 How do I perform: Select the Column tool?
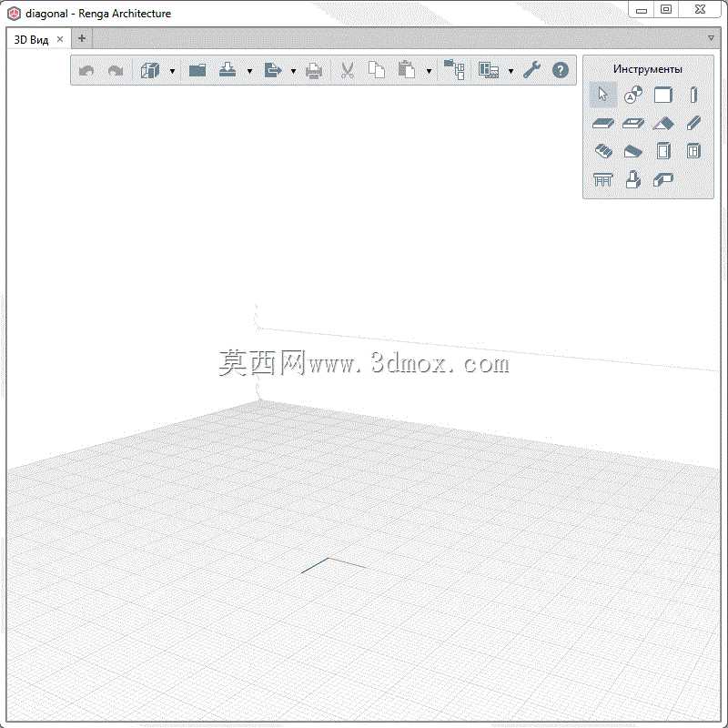pyautogui.click(x=693, y=95)
